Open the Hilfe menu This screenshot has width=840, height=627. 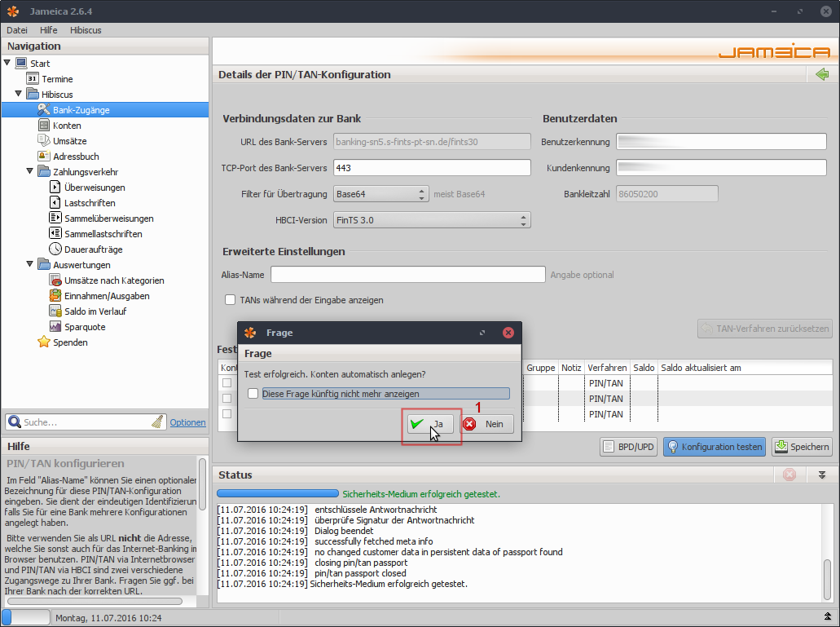[x=48, y=30]
